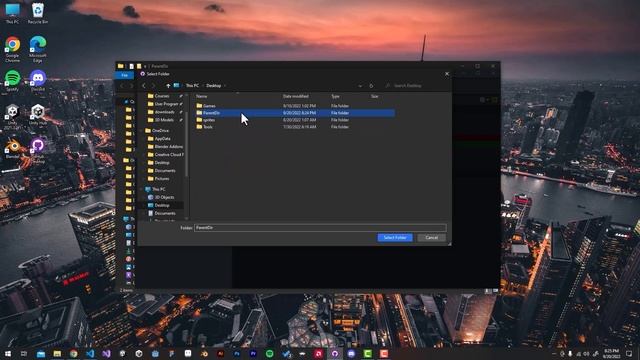640x360 pixels.
Task: Open Discord desktop shortcut
Action: tap(38, 80)
